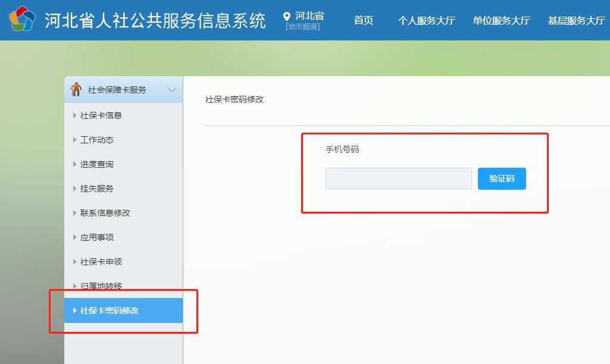Click the 河北省 region label
The image size is (610, 364).
pos(309,15)
